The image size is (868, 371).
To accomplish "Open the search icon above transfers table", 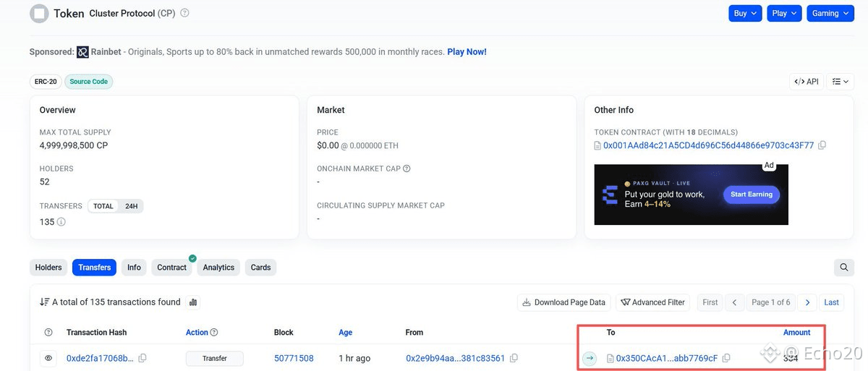I will [844, 268].
